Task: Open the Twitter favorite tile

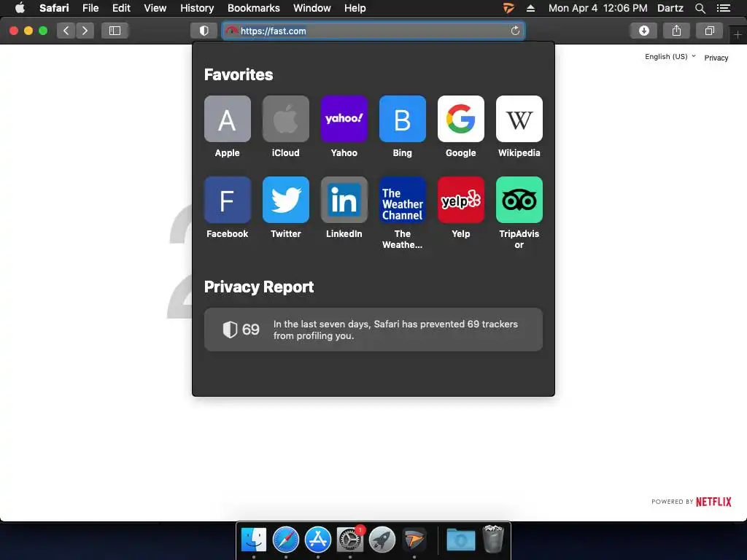Action: 286,200
